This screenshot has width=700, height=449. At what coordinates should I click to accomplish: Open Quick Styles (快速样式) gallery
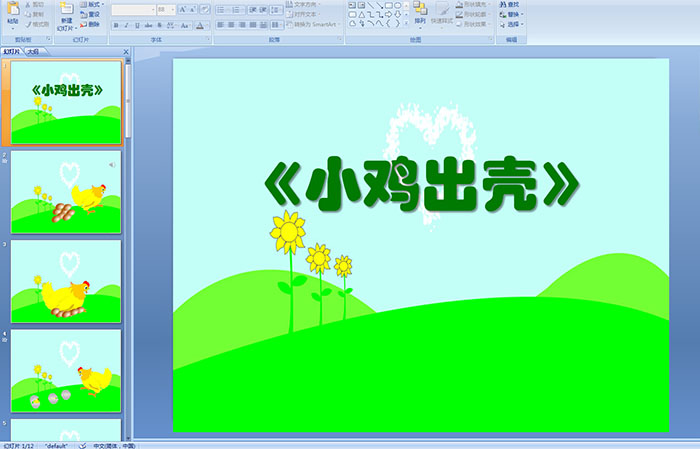click(x=444, y=9)
